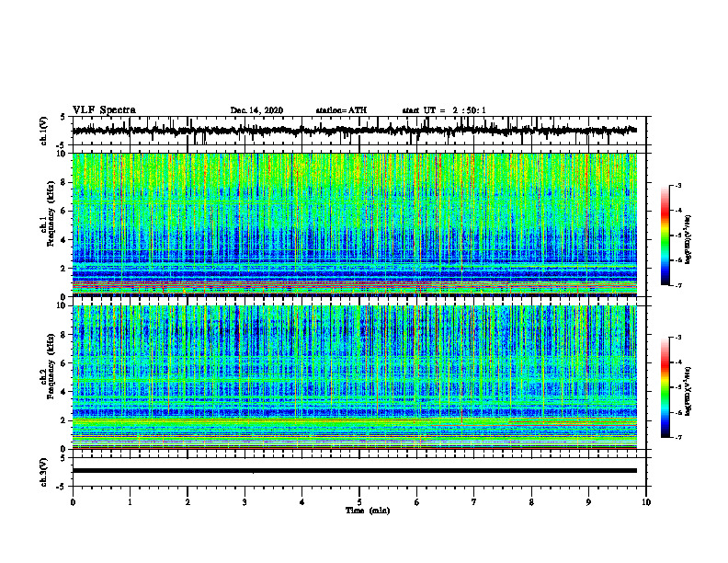The image size is (728, 563).
Task: Click time axis tick label '8'
Action: (531, 502)
